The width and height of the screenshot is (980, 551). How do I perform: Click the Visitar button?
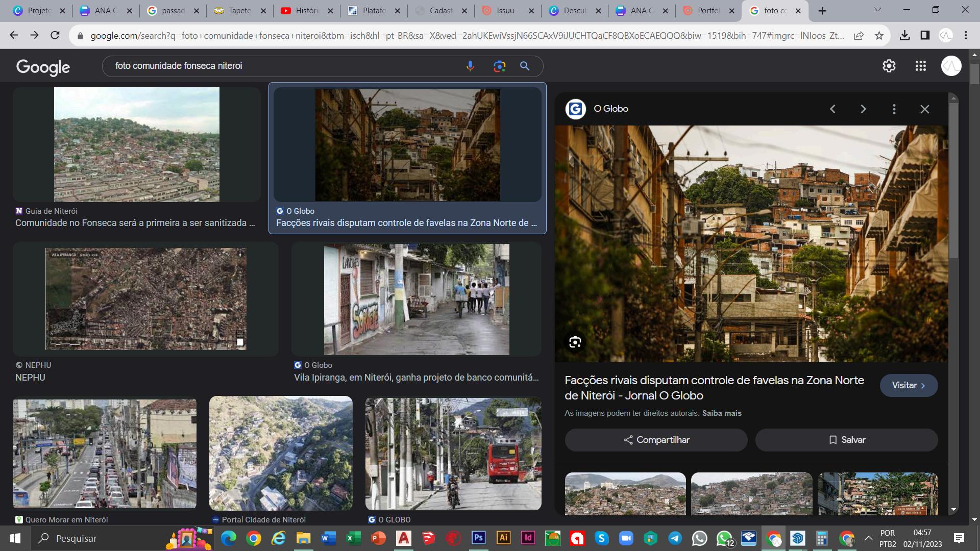click(908, 386)
